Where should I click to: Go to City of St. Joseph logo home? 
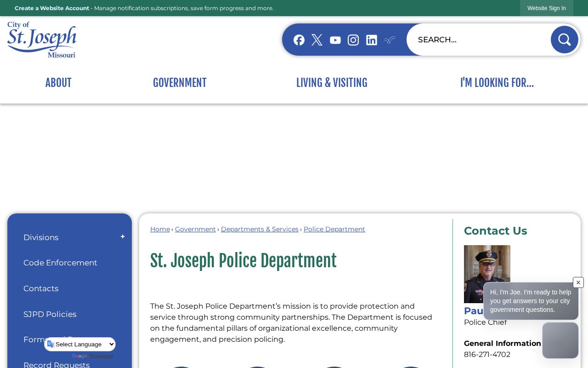point(42,40)
